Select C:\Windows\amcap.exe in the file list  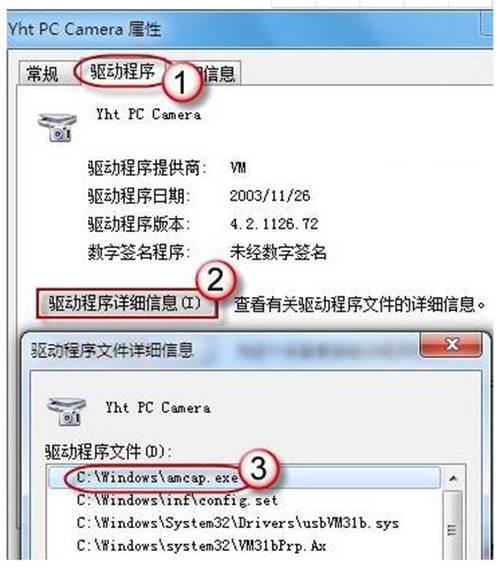(x=157, y=478)
